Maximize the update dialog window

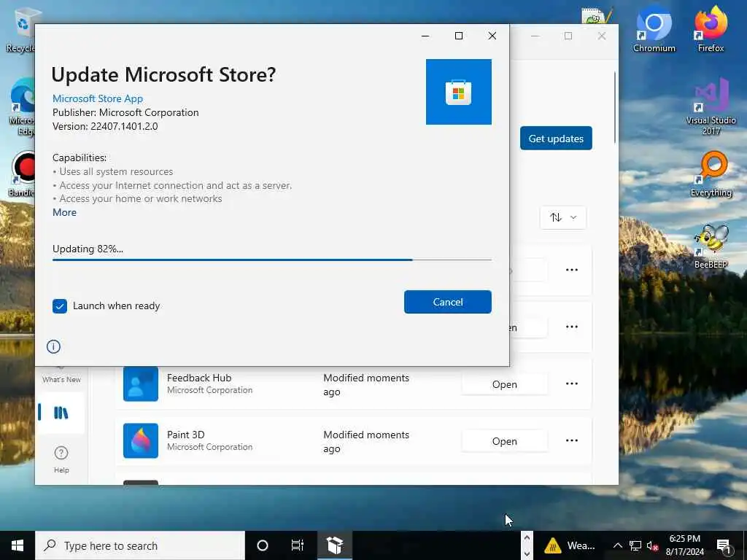click(x=459, y=36)
